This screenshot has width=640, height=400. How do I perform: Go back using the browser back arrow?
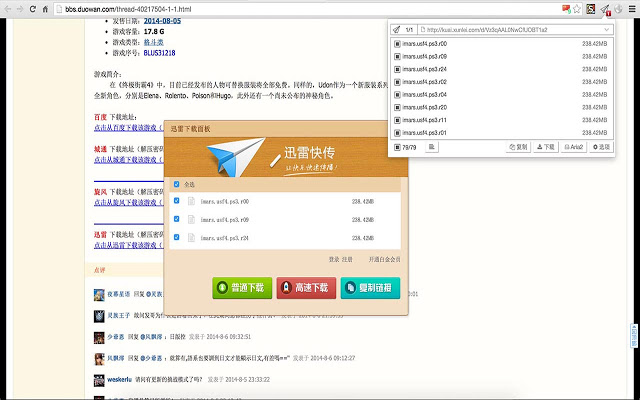(x=8, y=9)
